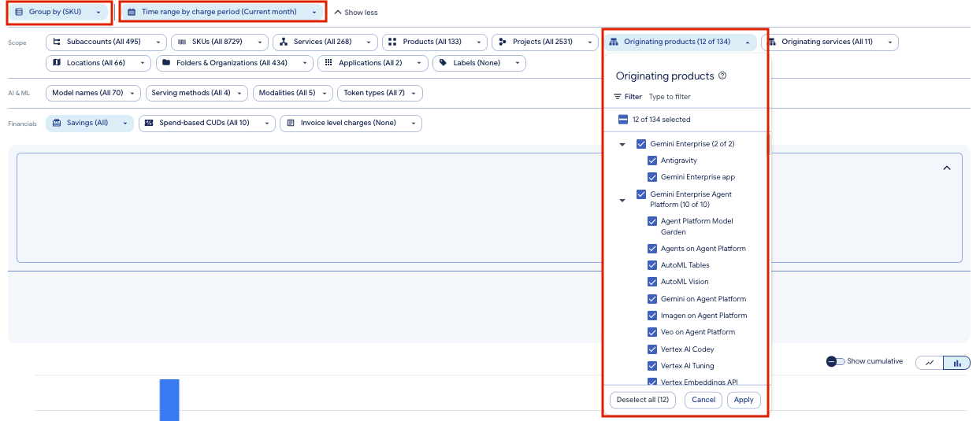Click the Applications grid icon
The height and width of the screenshot is (421, 980).
329,63
